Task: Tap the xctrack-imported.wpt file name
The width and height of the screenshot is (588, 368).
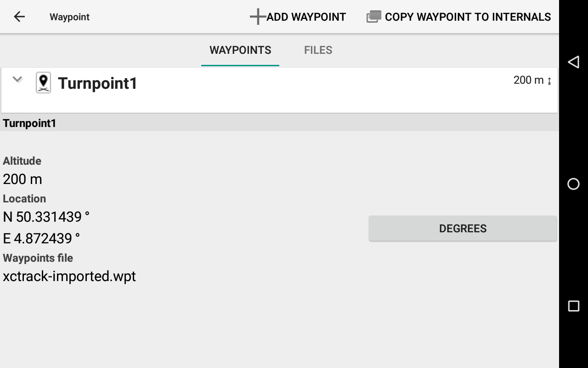Action: coord(69,276)
